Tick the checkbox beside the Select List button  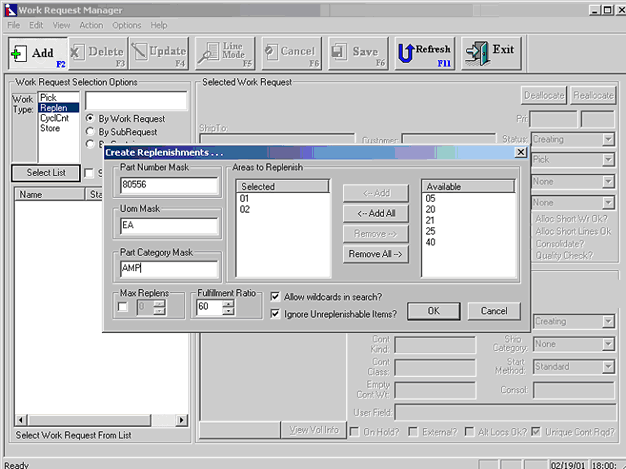pyautogui.click(x=89, y=173)
